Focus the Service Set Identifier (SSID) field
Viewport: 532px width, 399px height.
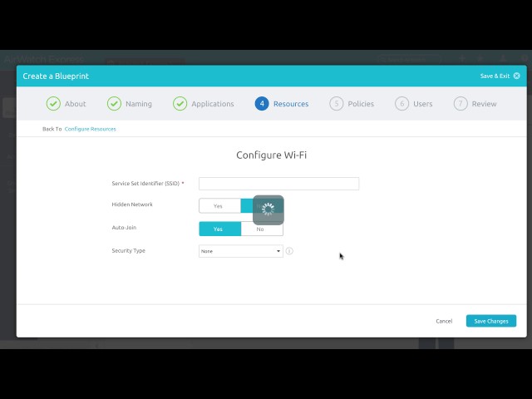279,184
